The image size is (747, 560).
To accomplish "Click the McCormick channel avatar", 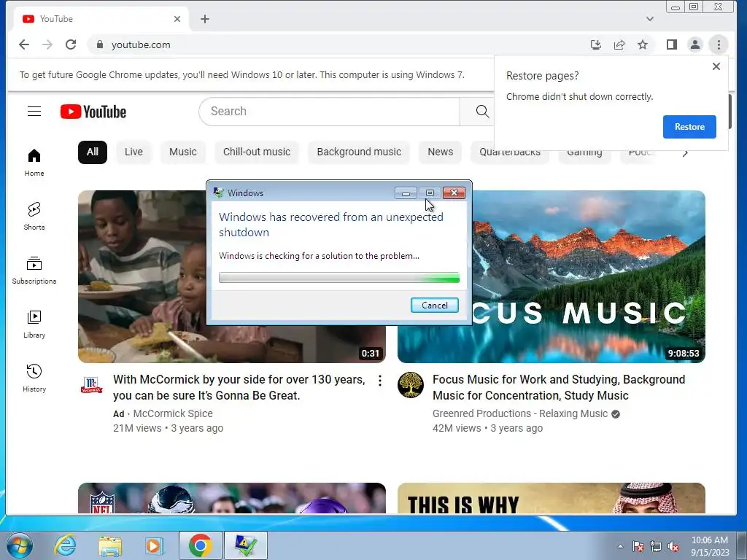I will coord(91,385).
